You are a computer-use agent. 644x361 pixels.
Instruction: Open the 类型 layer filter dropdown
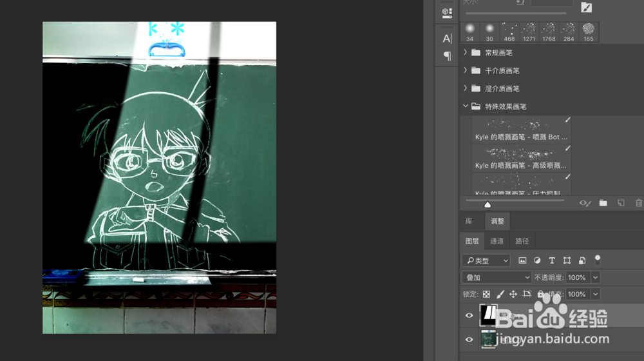(486, 260)
